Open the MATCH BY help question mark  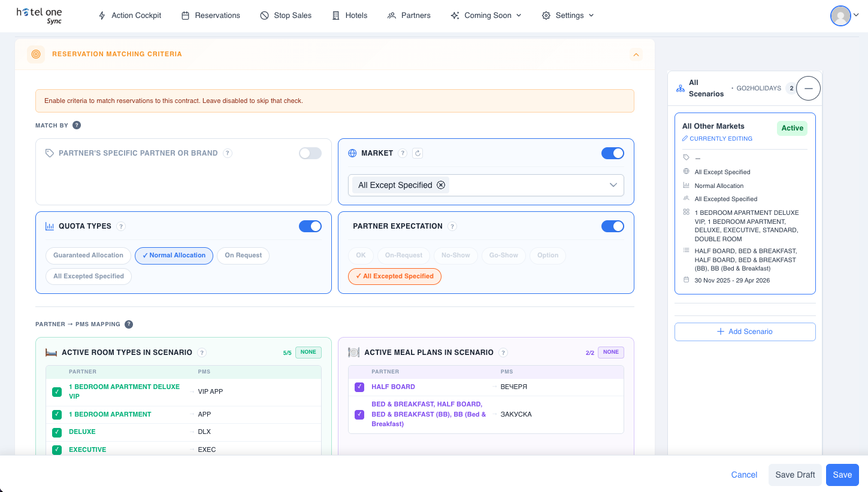click(x=75, y=125)
